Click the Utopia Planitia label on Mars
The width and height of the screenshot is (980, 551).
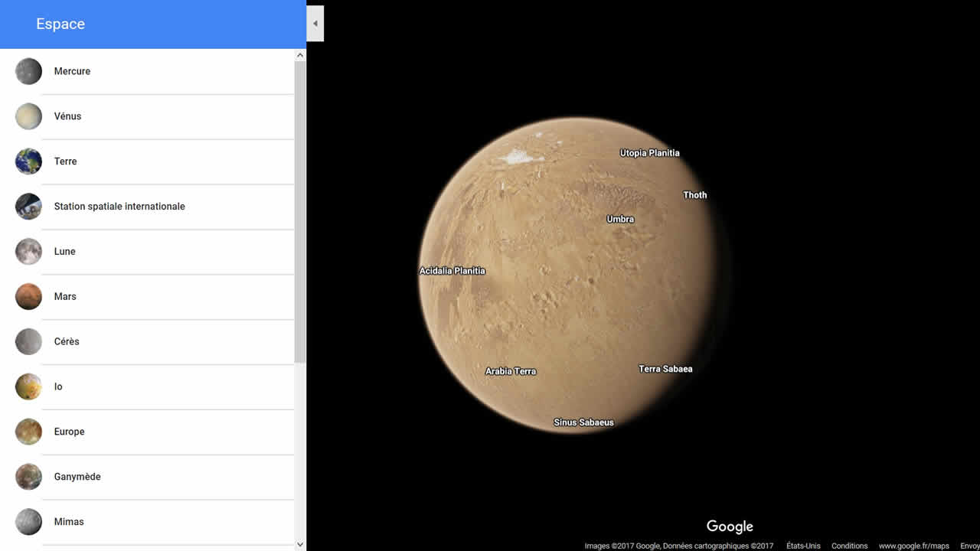point(649,153)
